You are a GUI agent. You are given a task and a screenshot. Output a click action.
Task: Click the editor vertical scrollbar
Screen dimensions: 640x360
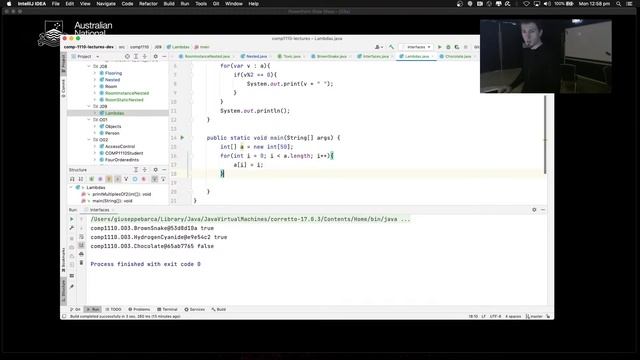point(545,135)
